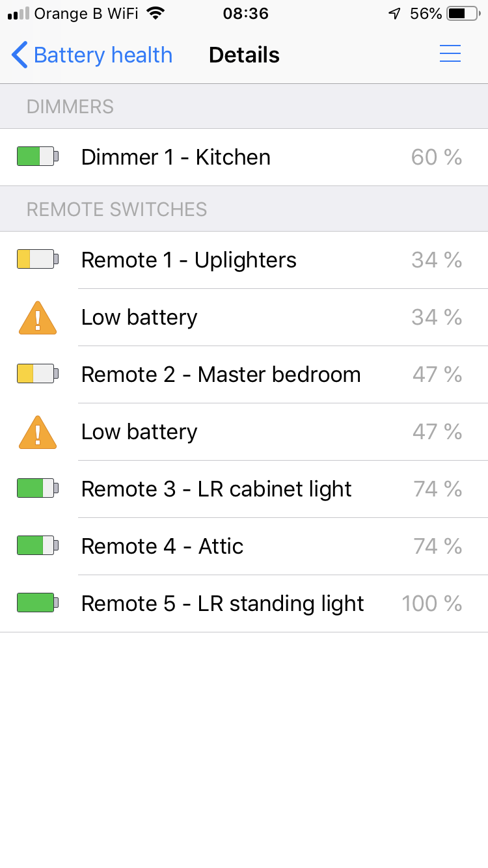Tap the Remote 4 Attic battery icon
The image size is (488, 868).
point(38,546)
